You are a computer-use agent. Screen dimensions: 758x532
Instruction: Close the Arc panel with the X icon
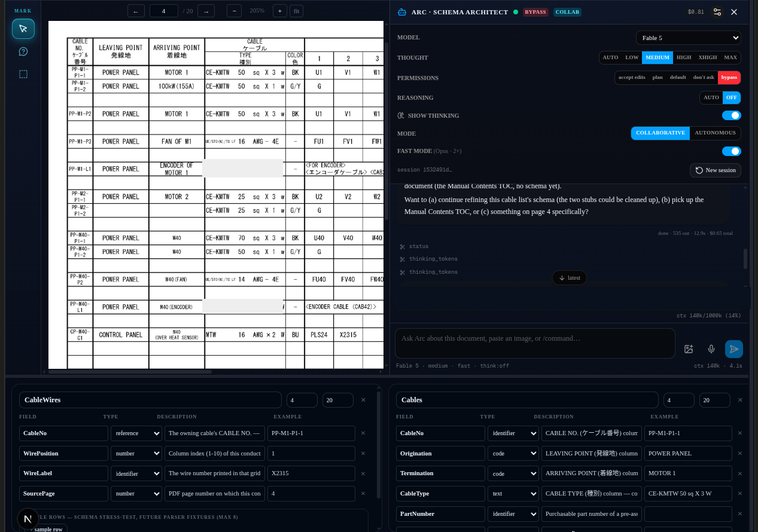coord(734,12)
